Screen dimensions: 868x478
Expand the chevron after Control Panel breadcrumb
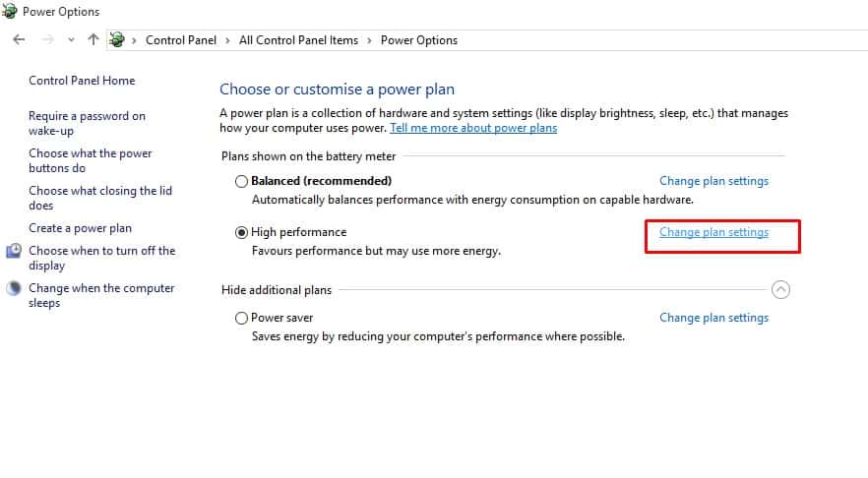[x=227, y=40]
